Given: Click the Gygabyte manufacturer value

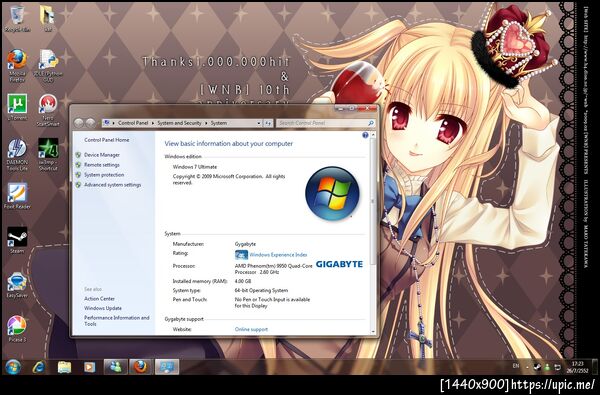Looking at the screenshot, I should (245, 244).
